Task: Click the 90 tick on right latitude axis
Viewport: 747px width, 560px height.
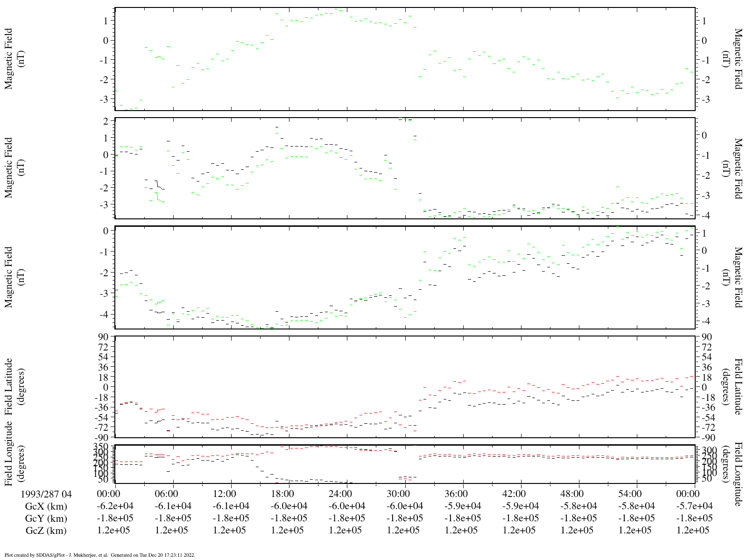Action: (x=706, y=337)
